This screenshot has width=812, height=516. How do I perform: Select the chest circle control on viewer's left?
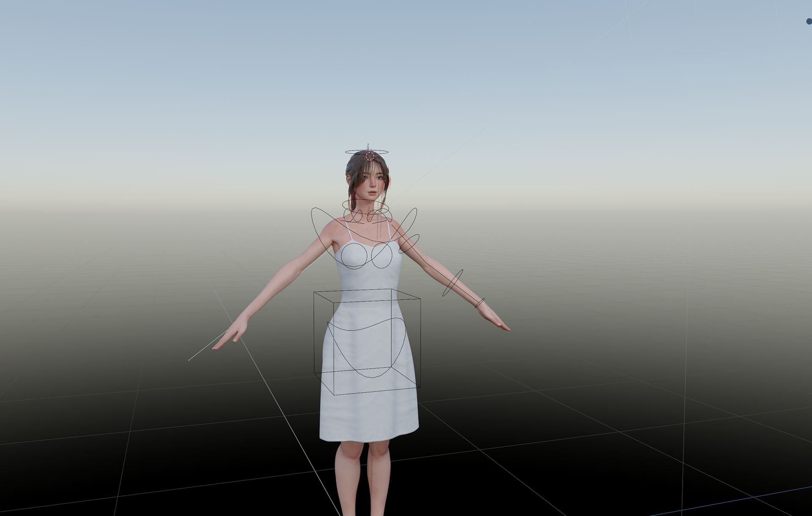pyautogui.click(x=354, y=256)
